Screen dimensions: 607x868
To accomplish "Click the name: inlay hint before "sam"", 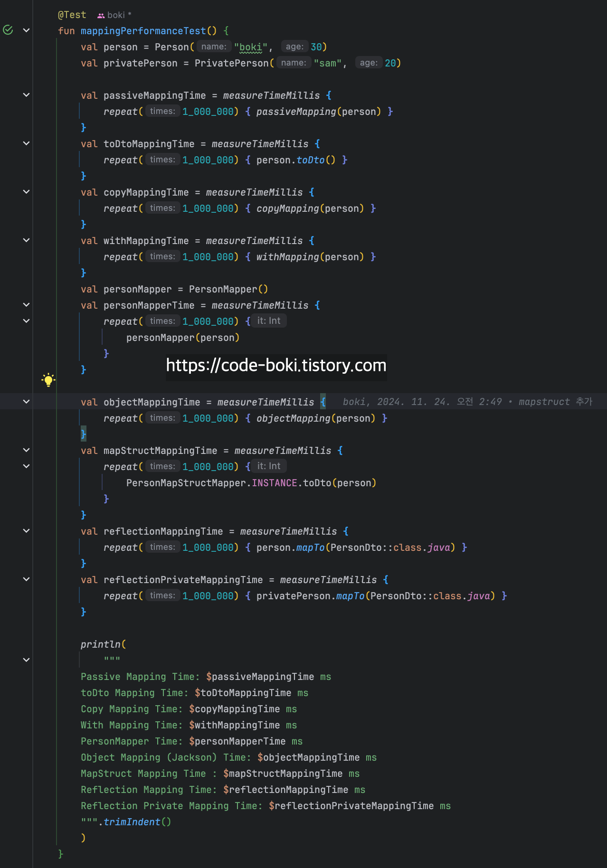I will pos(294,63).
